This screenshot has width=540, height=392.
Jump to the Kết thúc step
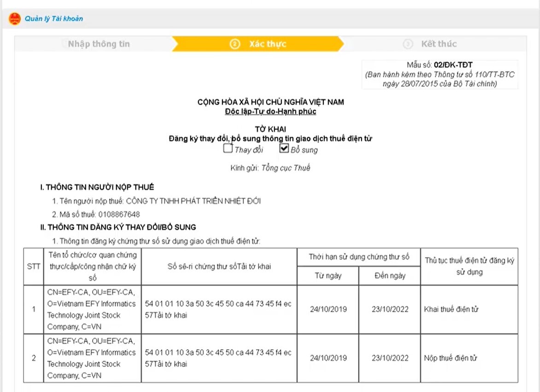tap(439, 44)
